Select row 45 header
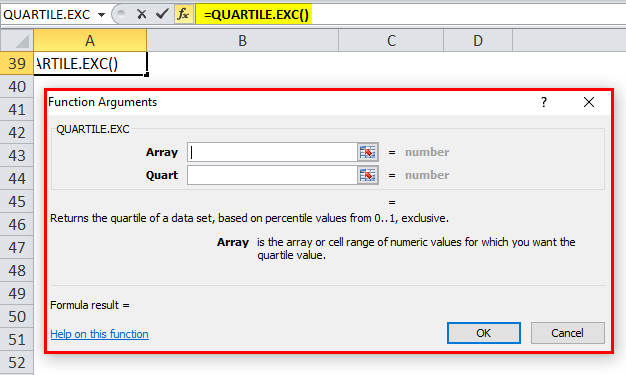The image size is (626, 375). tap(17, 202)
